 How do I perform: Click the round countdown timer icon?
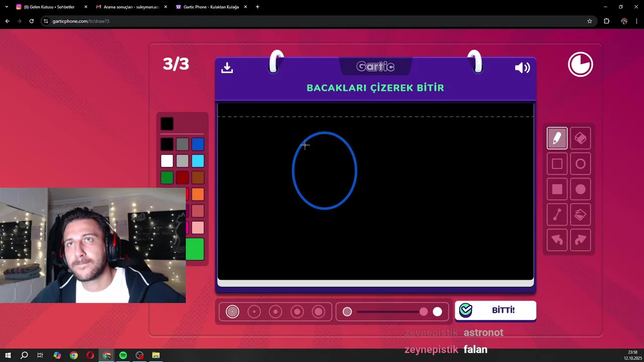(x=581, y=65)
